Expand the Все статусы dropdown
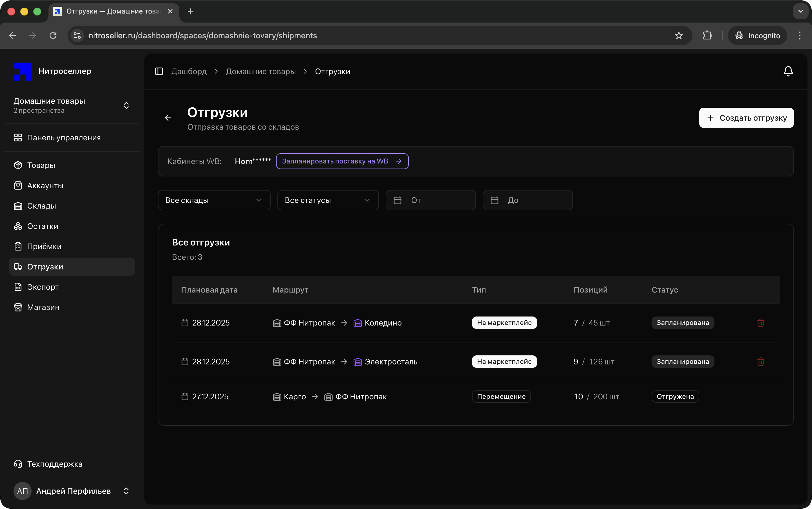The image size is (812, 509). coord(328,200)
